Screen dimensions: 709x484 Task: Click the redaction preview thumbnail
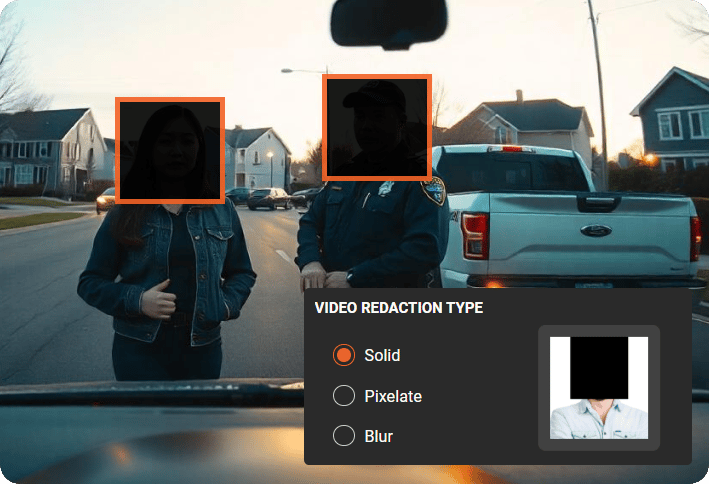(599, 388)
